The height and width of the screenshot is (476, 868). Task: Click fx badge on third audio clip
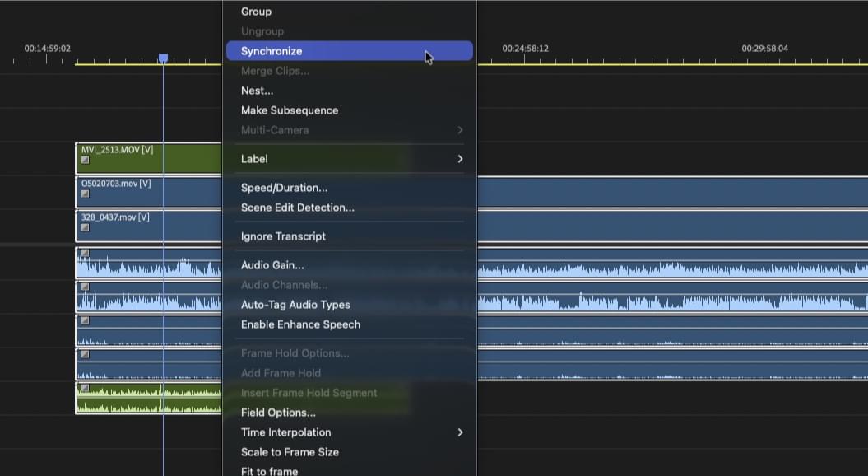click(x=86, y=321)
